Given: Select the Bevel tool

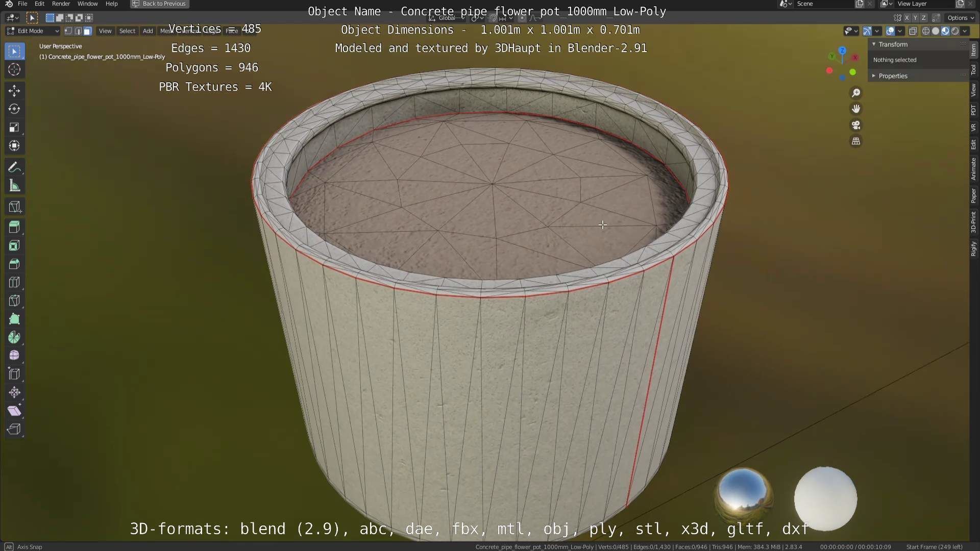Looking at the screenshot, I should click(x=14, y=264).
